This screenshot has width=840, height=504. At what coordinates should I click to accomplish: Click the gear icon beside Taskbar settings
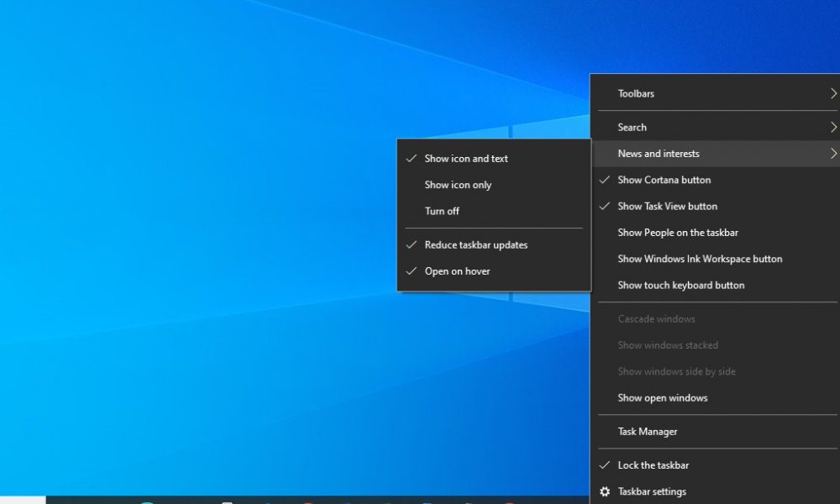point(604,491)
